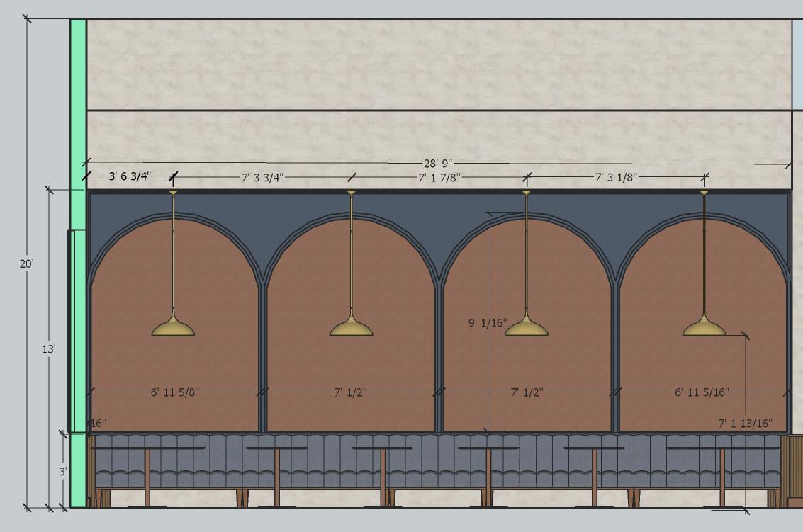Click the 7' 1 13/16" lamp height dimension

[x=746, y=424]
